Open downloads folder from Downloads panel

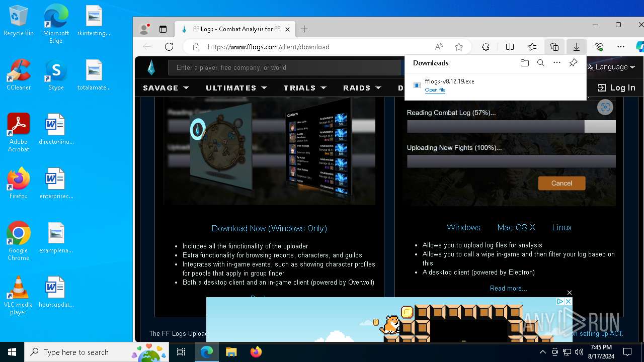525,63
